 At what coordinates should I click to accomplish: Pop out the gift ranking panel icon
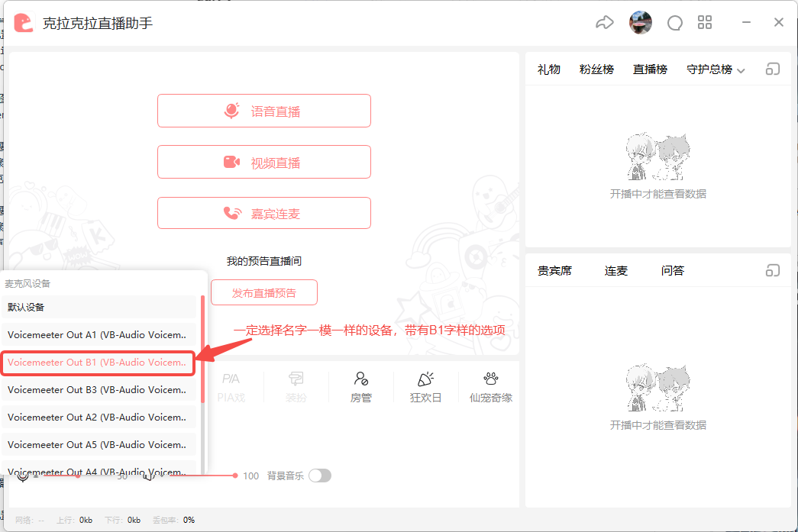pos(773,69)
